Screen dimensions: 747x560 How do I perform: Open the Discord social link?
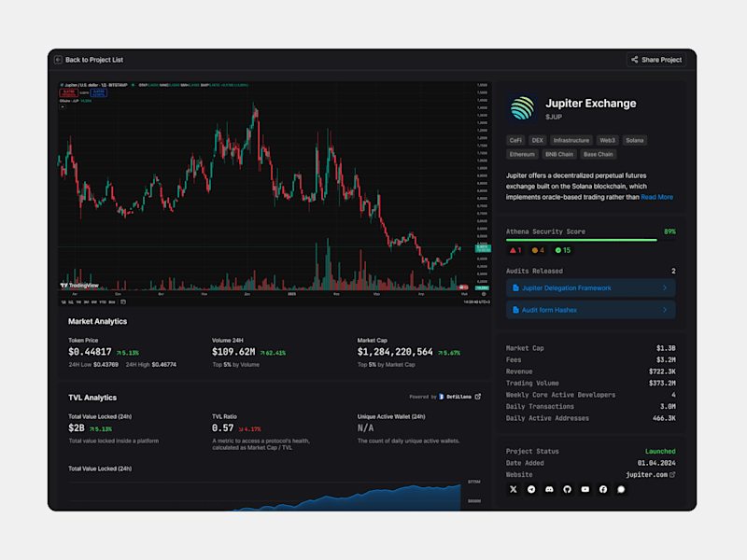[x=549, y=489]
